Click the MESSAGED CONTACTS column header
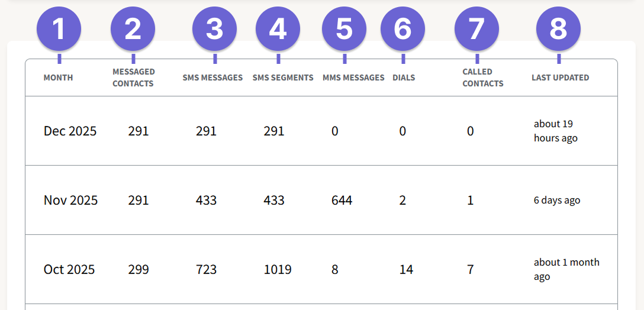 [x=134, y=77]
